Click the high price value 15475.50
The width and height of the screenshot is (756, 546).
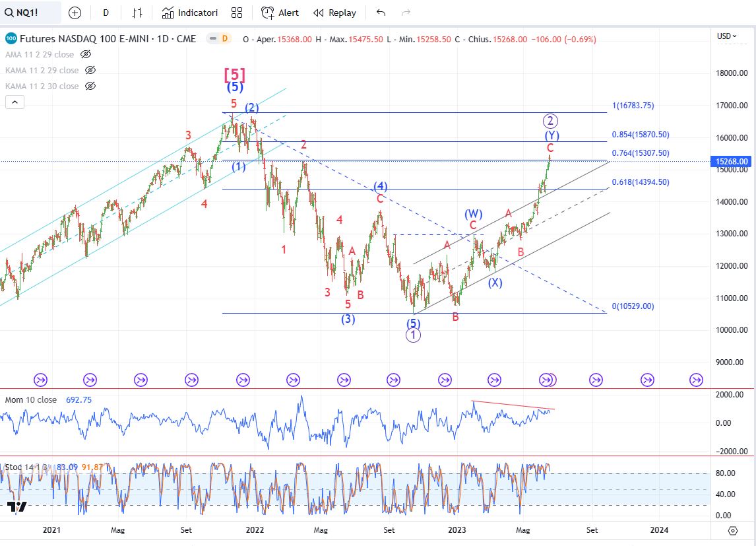366,39
